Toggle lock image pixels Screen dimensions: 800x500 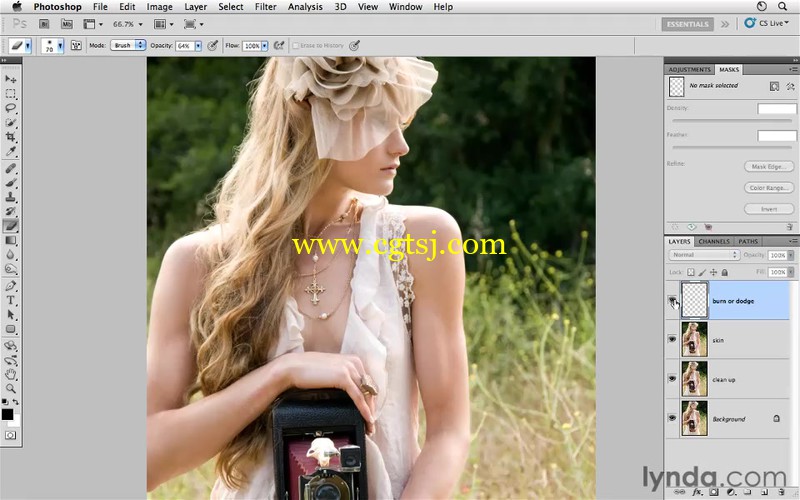coord(702,272)
